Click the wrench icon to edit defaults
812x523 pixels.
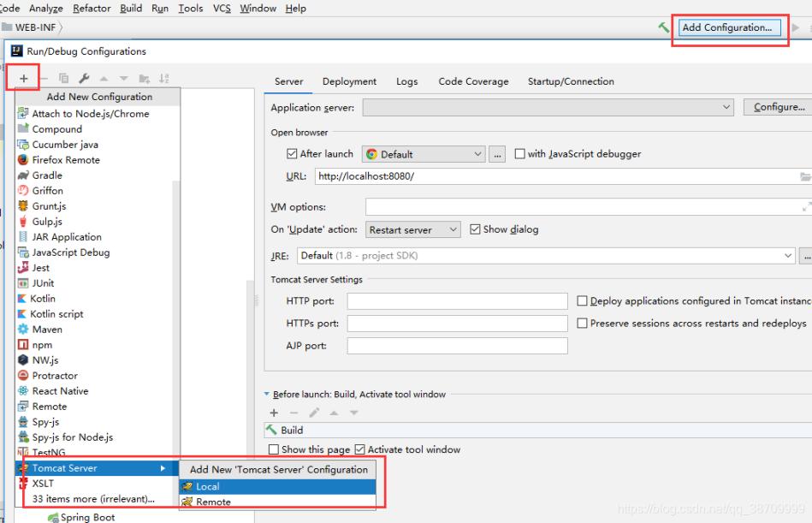(x=85, y=79)
